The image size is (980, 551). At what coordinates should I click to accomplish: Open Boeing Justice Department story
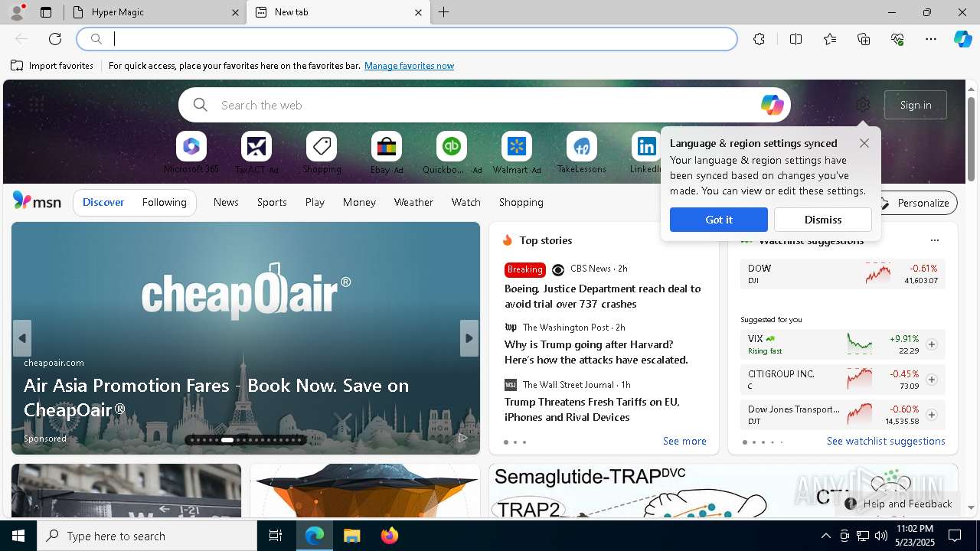point(603,296)
